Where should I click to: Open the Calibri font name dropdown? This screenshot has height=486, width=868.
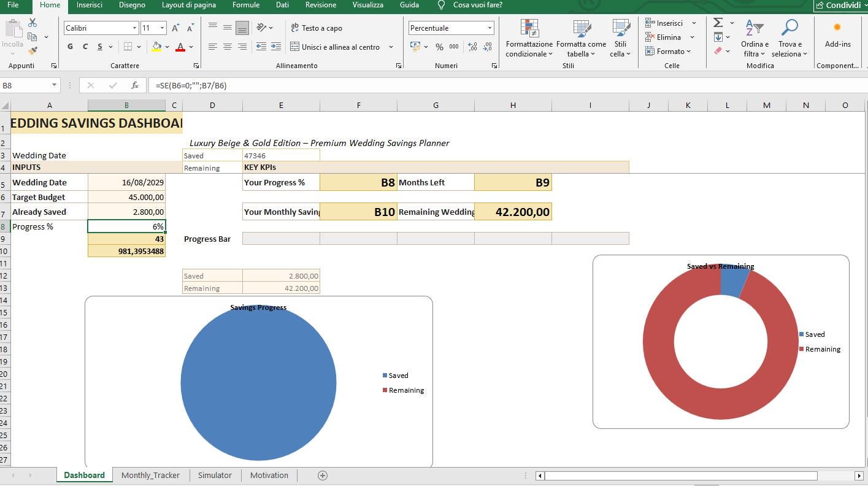[134, 28]
